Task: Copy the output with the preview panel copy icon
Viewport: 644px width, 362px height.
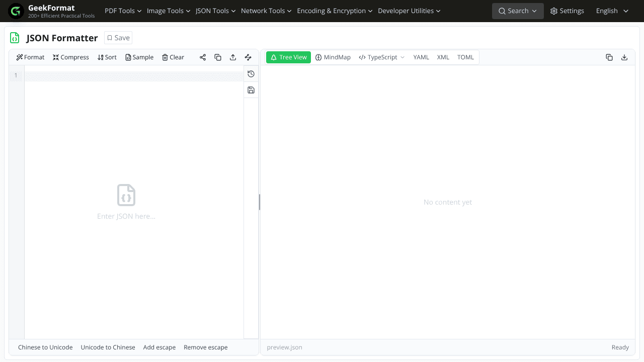Action: pyautogui.click(x=609, y=57)
